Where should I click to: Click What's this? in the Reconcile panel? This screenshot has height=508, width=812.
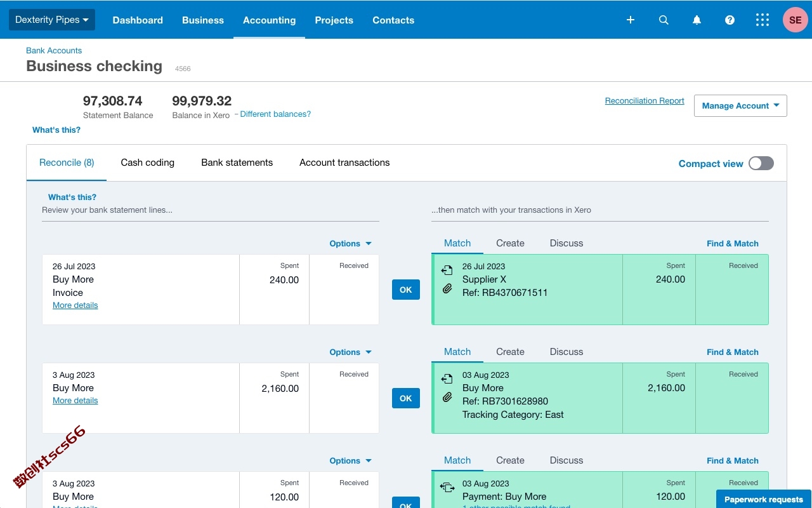coord(72,197)
